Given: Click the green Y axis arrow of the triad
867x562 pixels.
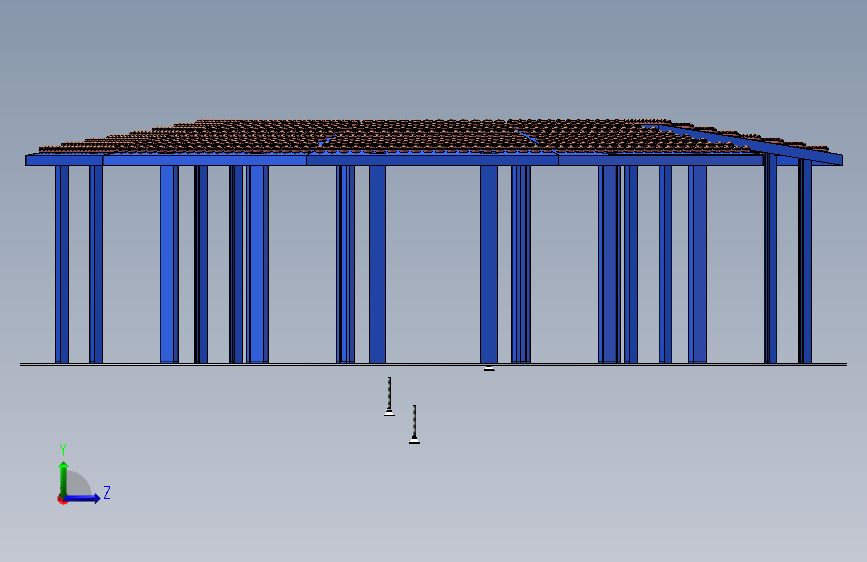Looking at the screenshot, I should [x=64, y=479].
